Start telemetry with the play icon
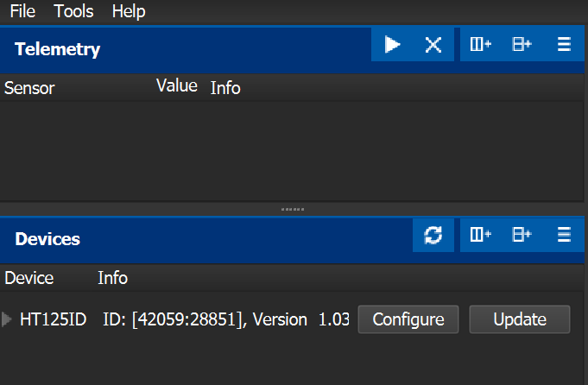 [x=393, y=45]
